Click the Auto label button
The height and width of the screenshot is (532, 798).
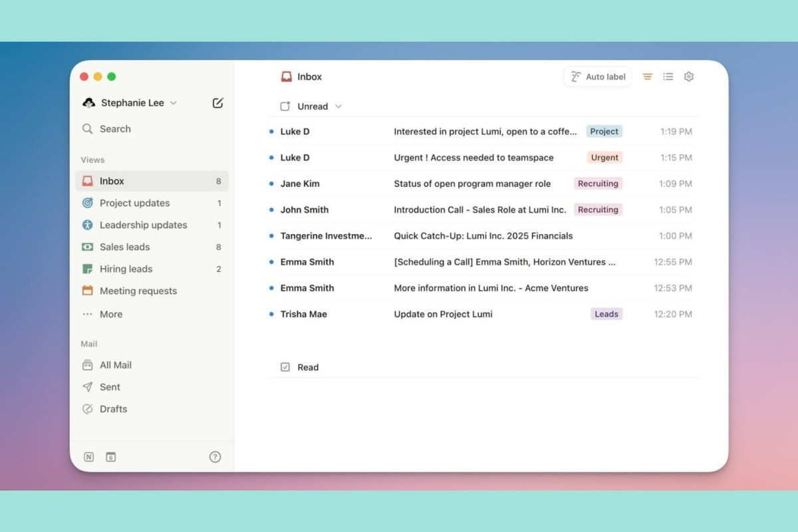598,76
